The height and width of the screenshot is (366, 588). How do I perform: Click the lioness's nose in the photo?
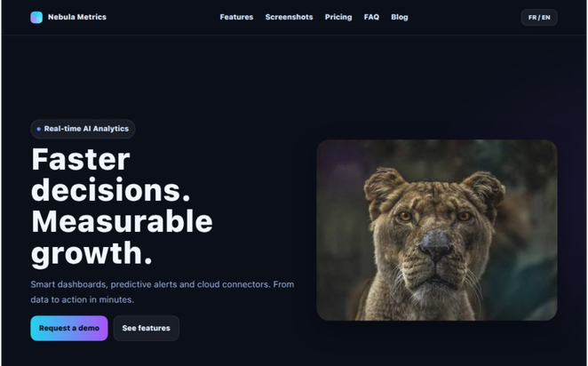436,245
